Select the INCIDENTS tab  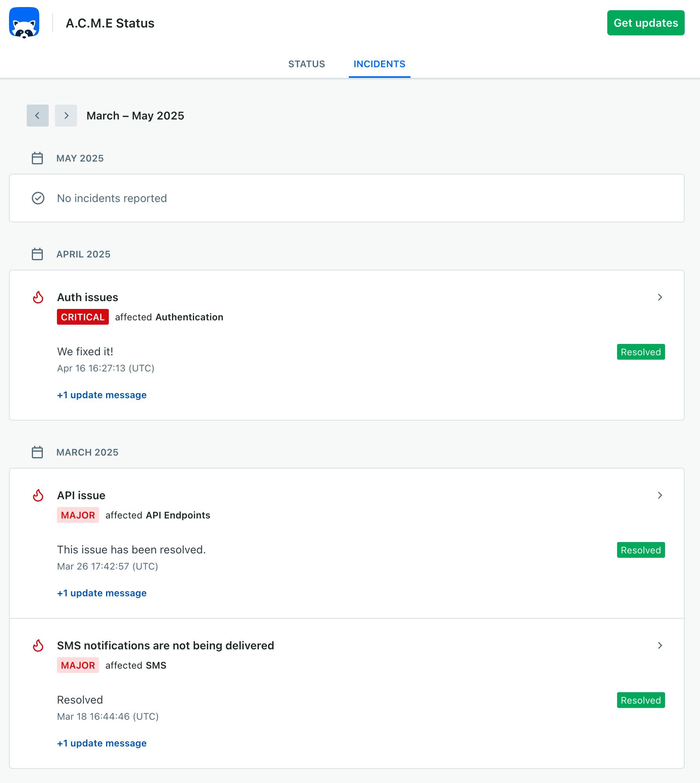(379, 64)
